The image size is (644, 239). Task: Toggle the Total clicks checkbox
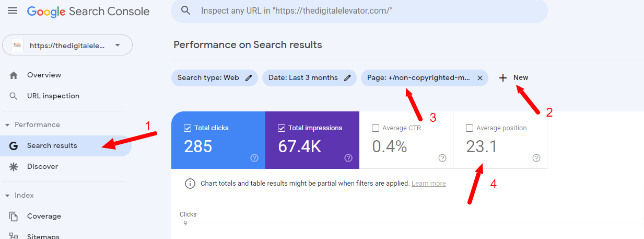coord(188,128)
